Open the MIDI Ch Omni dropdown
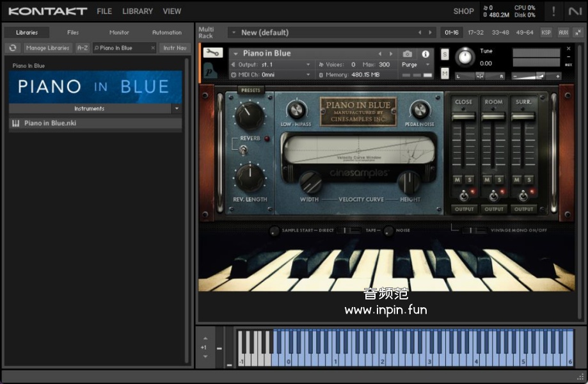 pos(272,75)
